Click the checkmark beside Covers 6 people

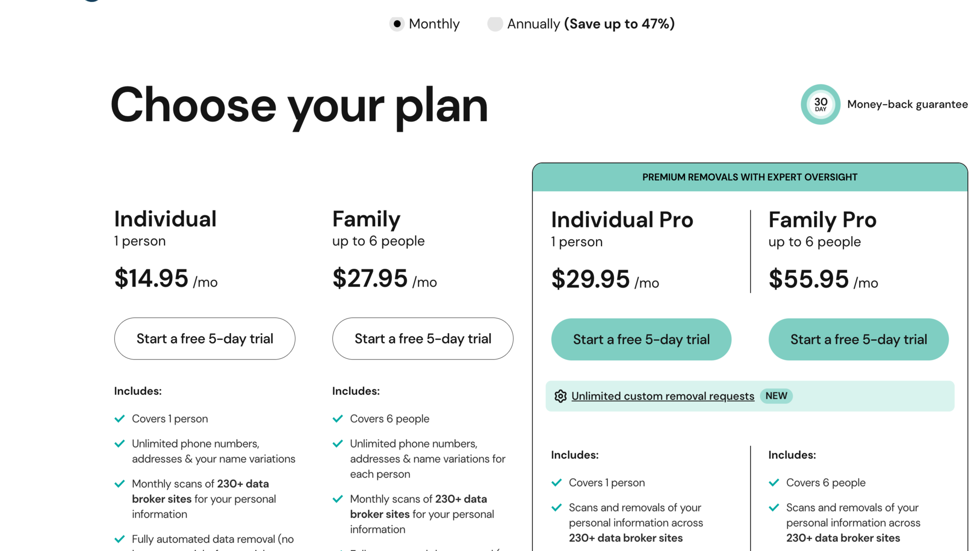coord(338,419)
